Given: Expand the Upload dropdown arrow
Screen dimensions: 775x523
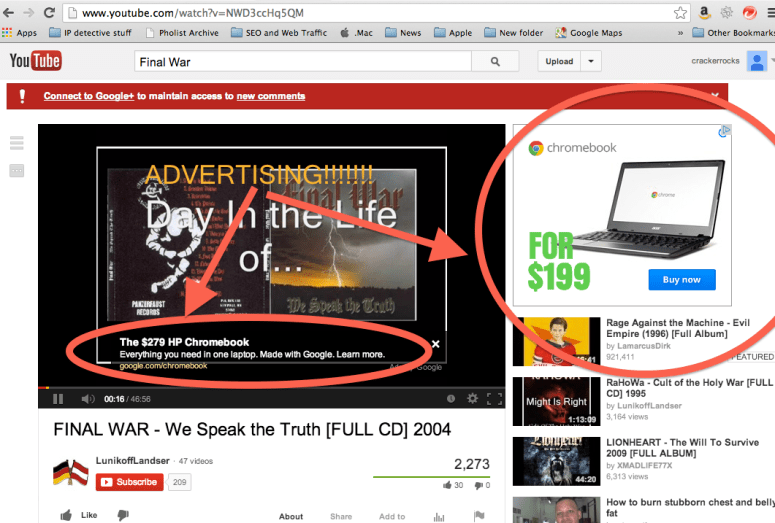Looking at the screenshot, I should point(592,62).
